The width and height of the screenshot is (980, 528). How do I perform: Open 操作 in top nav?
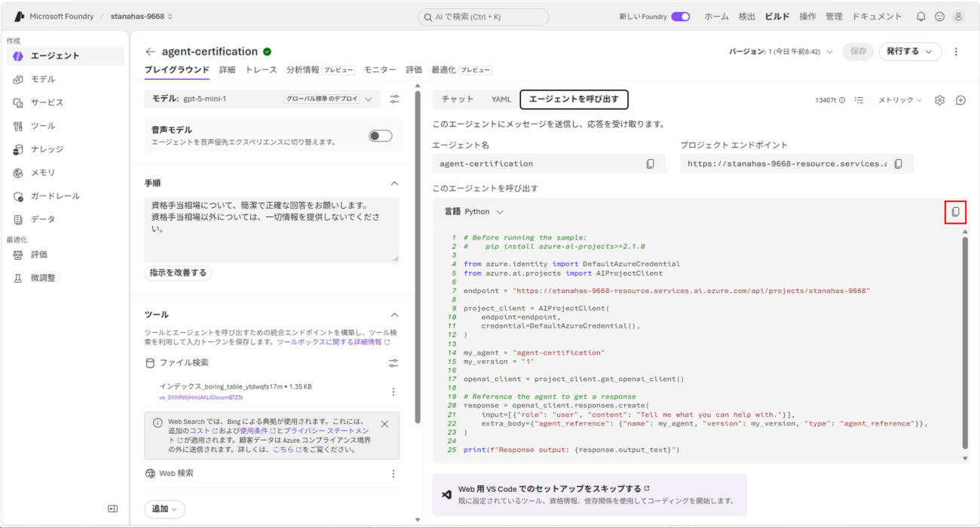pos(807,16)
